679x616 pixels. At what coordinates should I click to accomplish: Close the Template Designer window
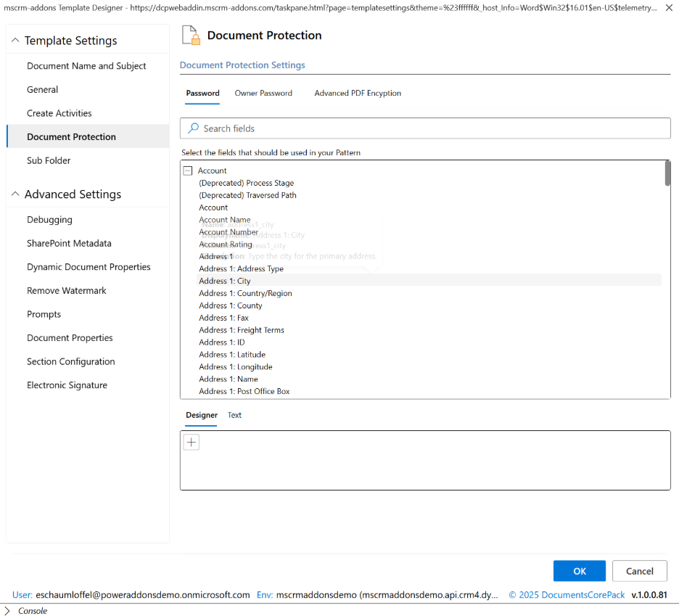pos(669,7)
